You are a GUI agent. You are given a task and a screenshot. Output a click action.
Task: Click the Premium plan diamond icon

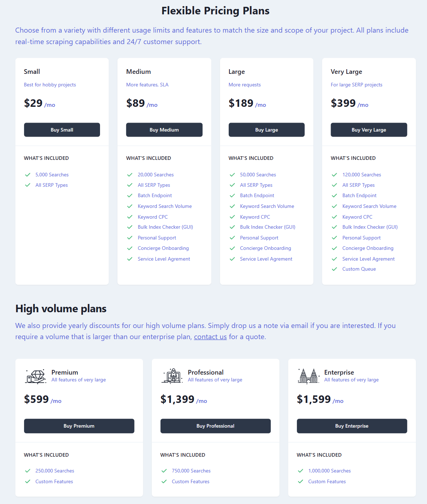tap(35, 376)
